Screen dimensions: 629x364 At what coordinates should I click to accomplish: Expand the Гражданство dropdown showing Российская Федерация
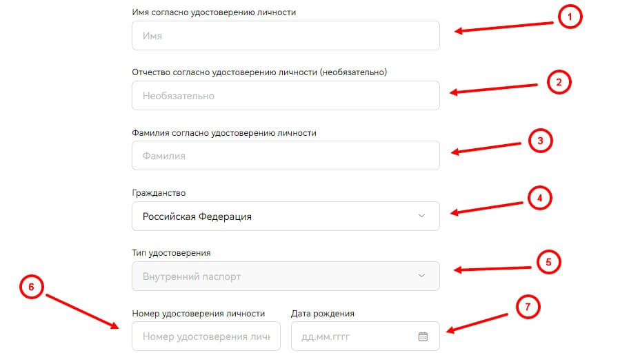(286, 216)
